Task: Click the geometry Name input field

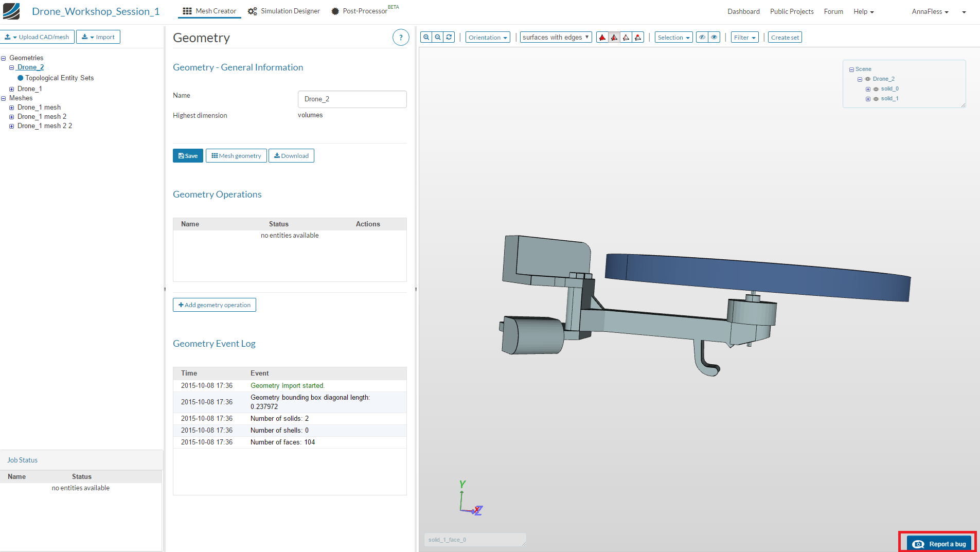Action: (x=352, y=99)
